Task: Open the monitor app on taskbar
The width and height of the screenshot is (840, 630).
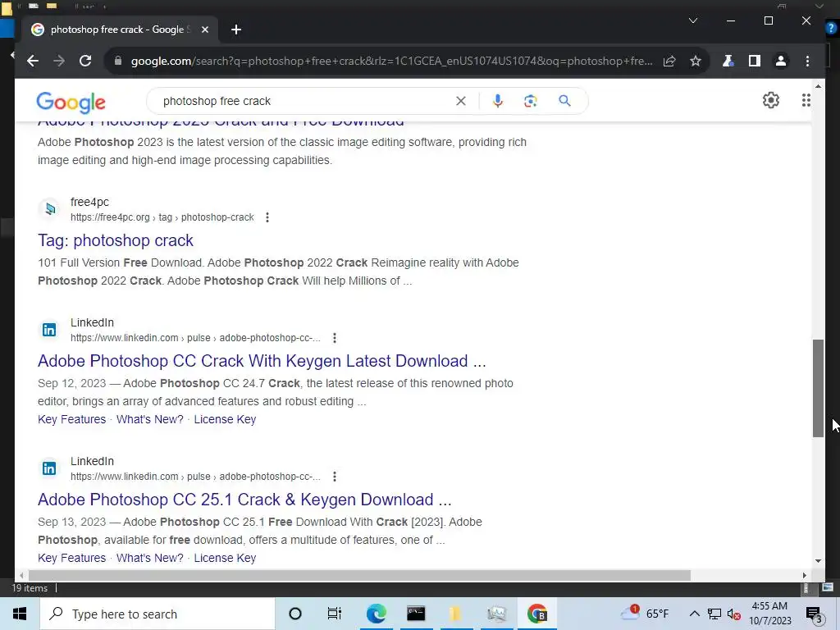Action: [496, 614]
